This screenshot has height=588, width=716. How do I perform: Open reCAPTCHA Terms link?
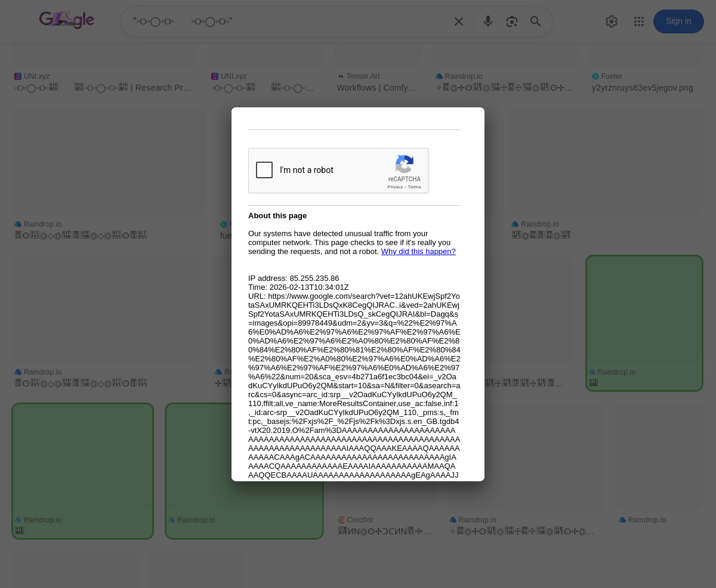415,187
